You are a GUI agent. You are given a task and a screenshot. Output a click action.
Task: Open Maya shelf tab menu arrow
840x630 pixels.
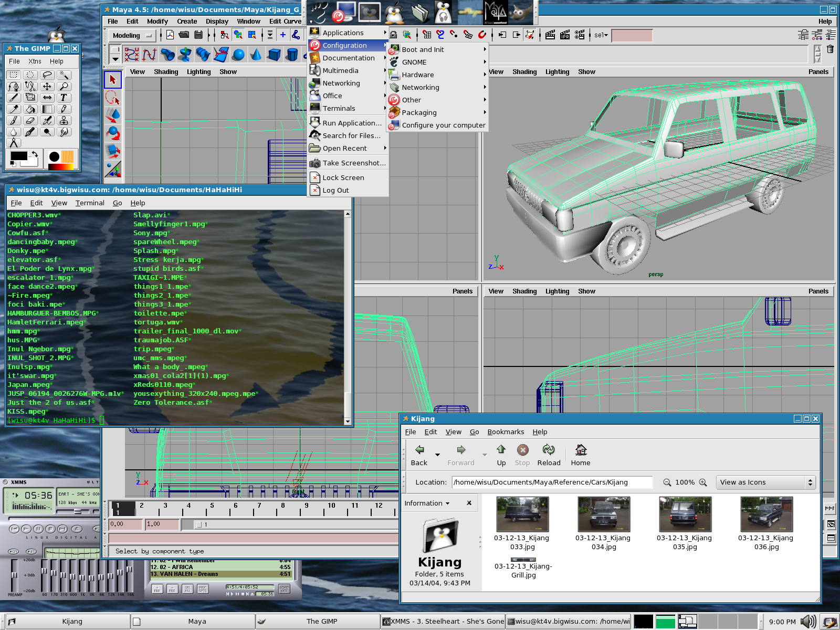115,59
